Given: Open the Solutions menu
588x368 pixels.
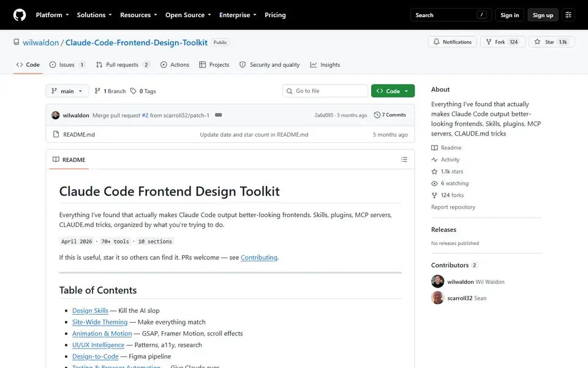Looking at the screenshot, I should [94, 15].
